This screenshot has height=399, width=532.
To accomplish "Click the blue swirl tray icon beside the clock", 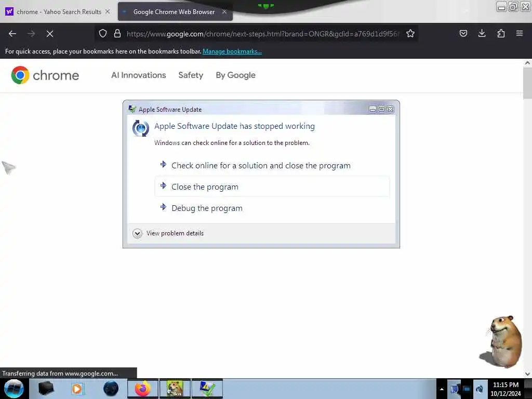I will coord(480,389).
